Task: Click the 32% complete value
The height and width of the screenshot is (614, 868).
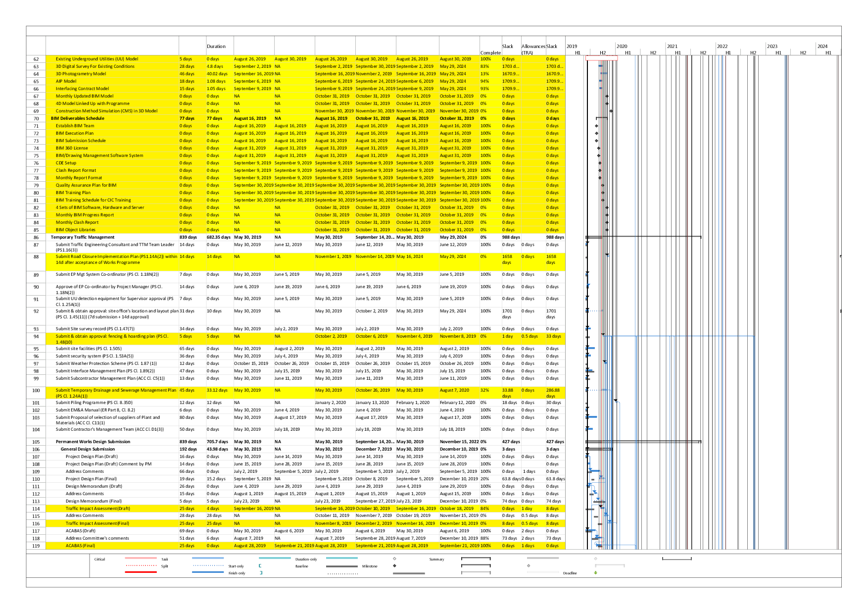Action: (x=485, y=390)
